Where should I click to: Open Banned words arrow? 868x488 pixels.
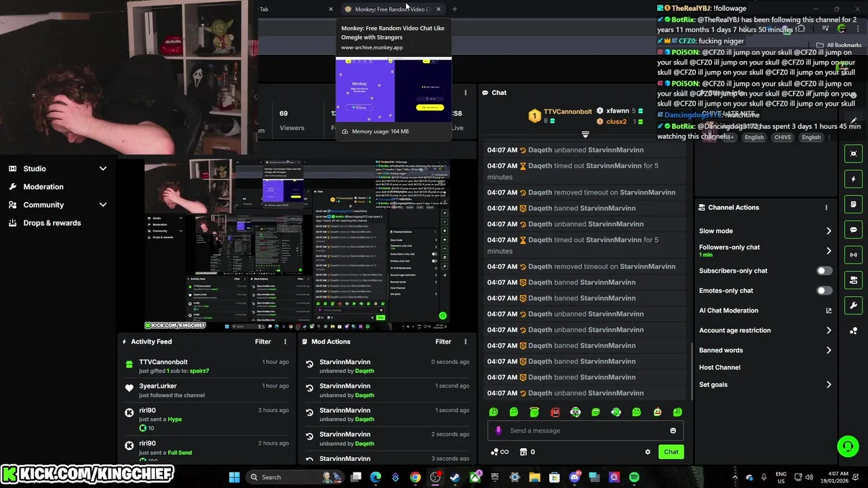[829, 350]
